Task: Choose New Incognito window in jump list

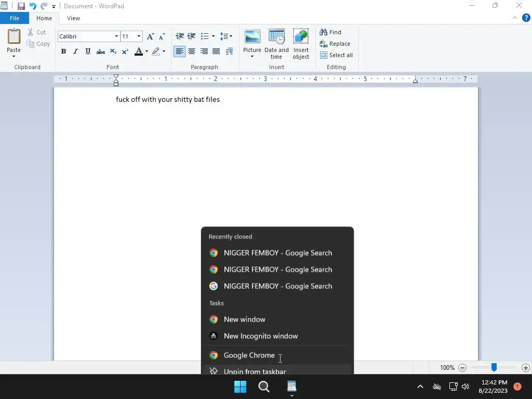Action: (x=277, y=336)
